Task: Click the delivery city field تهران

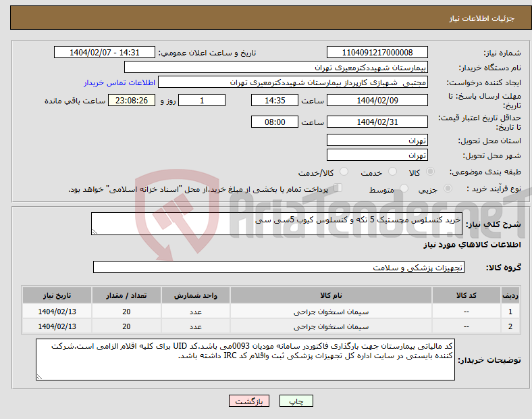Action: tap(377, 155)
